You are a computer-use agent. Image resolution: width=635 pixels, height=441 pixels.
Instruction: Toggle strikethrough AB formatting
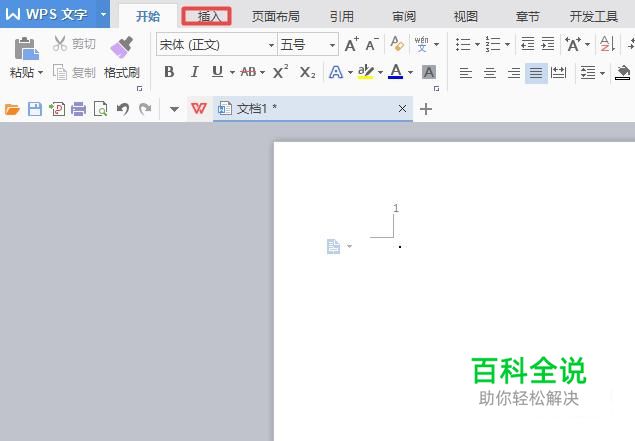(x=248, y=72)
